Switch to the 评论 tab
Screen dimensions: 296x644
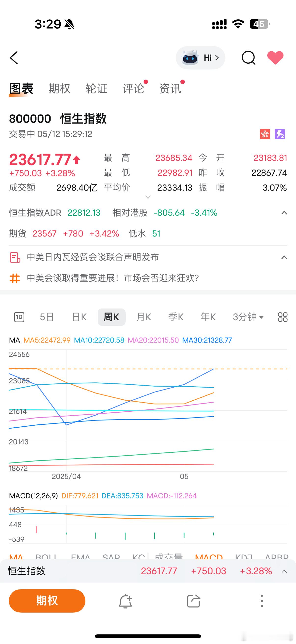[133, 88]
